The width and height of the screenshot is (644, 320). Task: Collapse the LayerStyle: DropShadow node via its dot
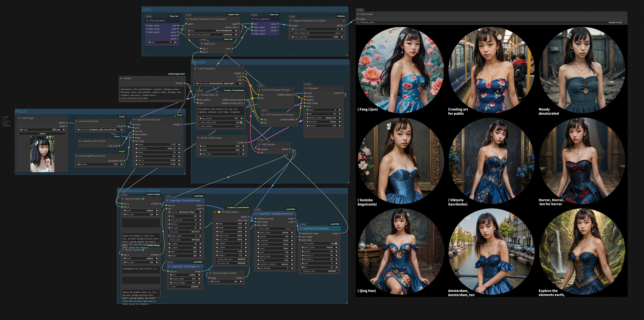pyautogui.click(x=301, y=229)
